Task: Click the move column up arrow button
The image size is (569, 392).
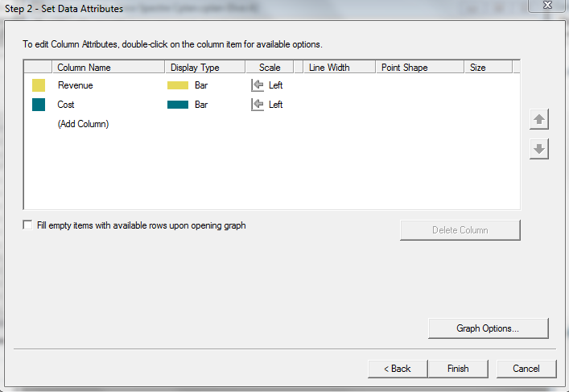Action: 539,119
